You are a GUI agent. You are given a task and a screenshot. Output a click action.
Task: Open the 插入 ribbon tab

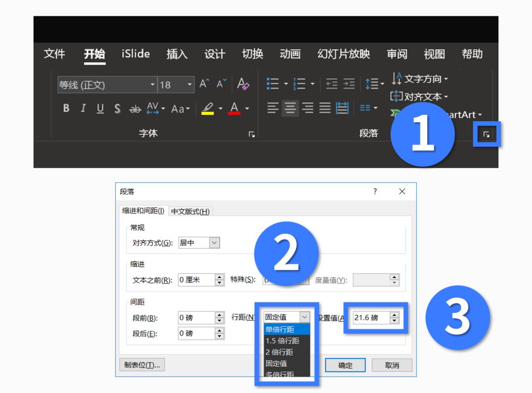[x=177, y=54]
